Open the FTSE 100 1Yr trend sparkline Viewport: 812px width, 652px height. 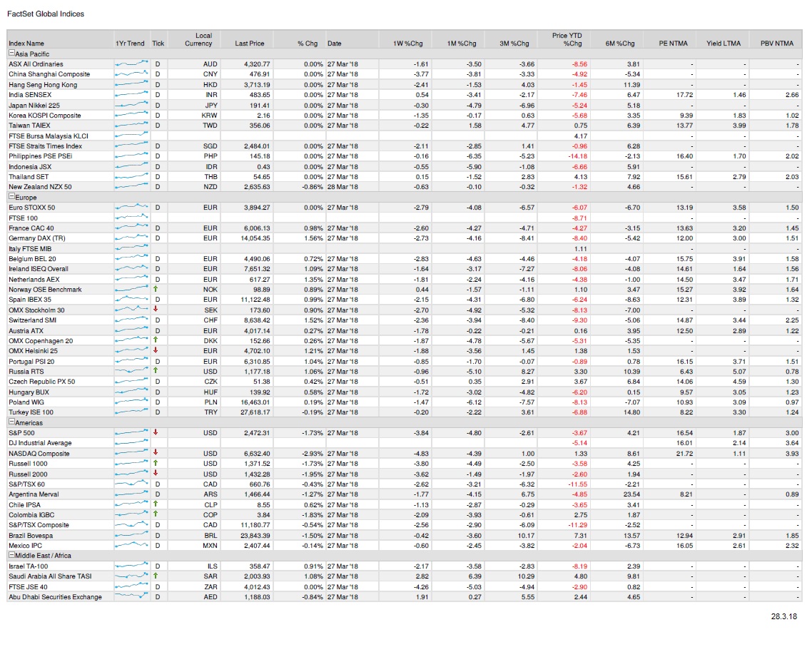tap(131, 218)
